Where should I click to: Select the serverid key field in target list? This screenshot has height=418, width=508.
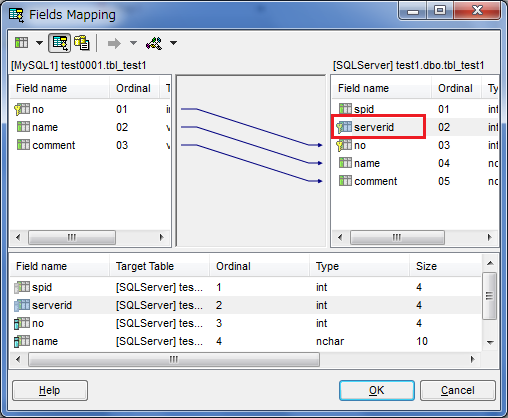point(379,127)
